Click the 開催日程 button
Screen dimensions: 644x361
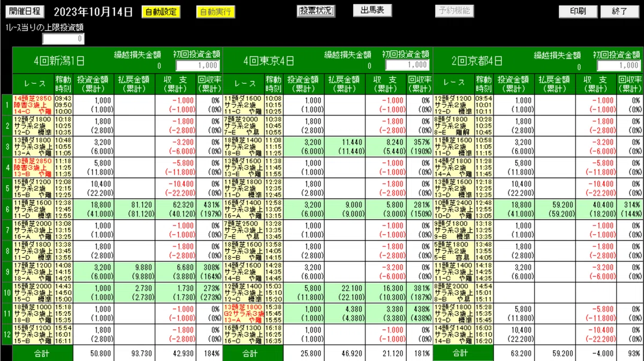[25, 12]
